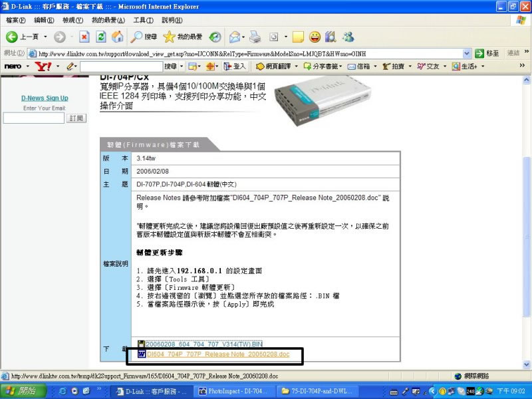The height and width of the screenshot is (399, 532).
Task: Show hidden quick launch items chevron
Action: [98, 388]
